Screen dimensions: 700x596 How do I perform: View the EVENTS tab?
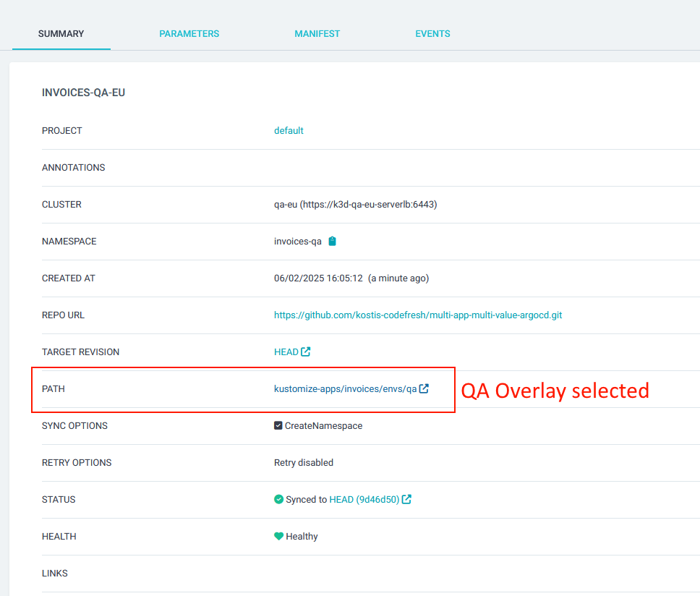pyautogui.click(x=432, y=33)
